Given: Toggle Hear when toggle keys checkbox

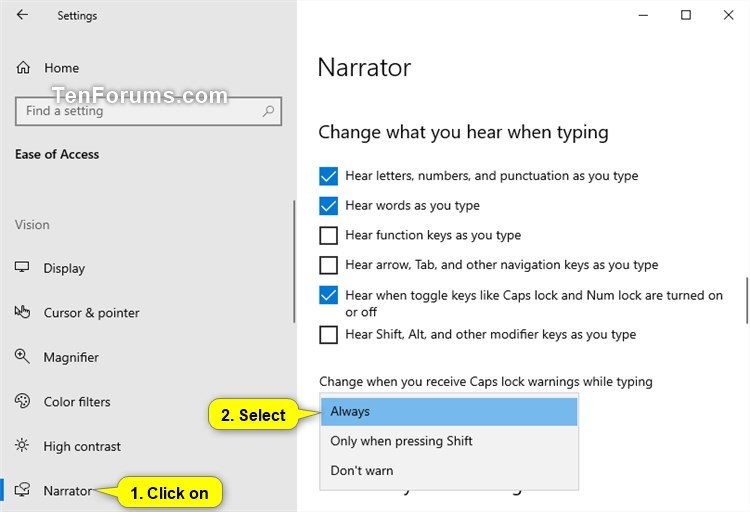Looking at the screenshot, I should (x=329, y=295).
